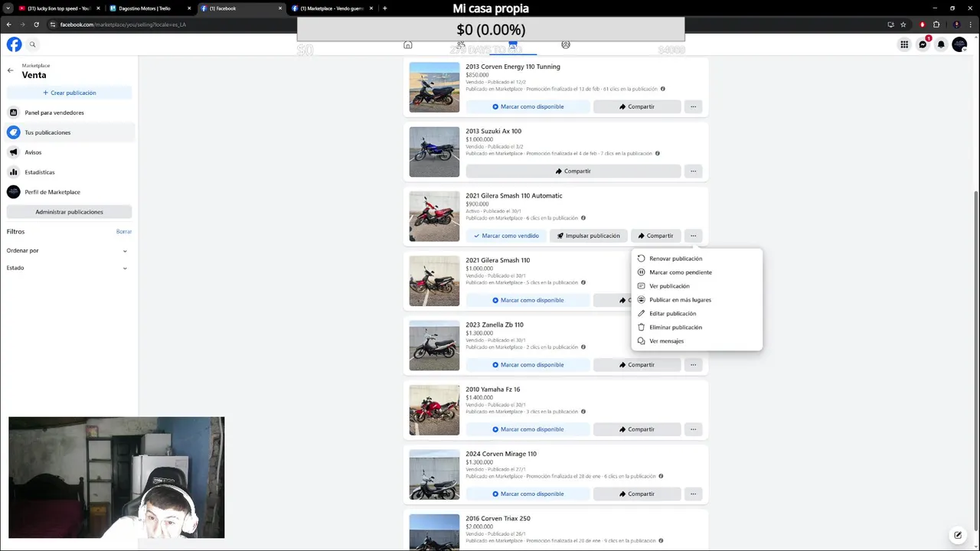Click Crear publicación button
Image resolution: width=980 pixels, height=551 pixels.
pyautogui.click(x=69, y=93)
